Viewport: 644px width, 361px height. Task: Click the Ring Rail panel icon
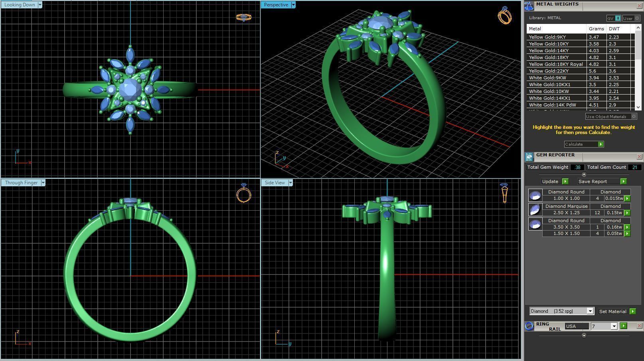529,326
